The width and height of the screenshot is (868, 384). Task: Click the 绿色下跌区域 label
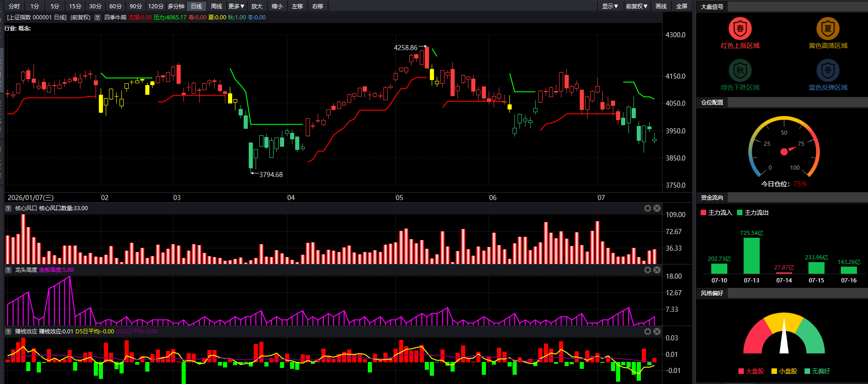[740, 87]
